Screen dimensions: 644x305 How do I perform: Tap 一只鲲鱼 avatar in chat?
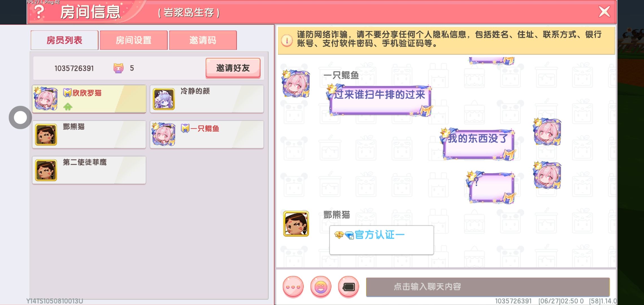pyautogui.click(x=296, y=84)
